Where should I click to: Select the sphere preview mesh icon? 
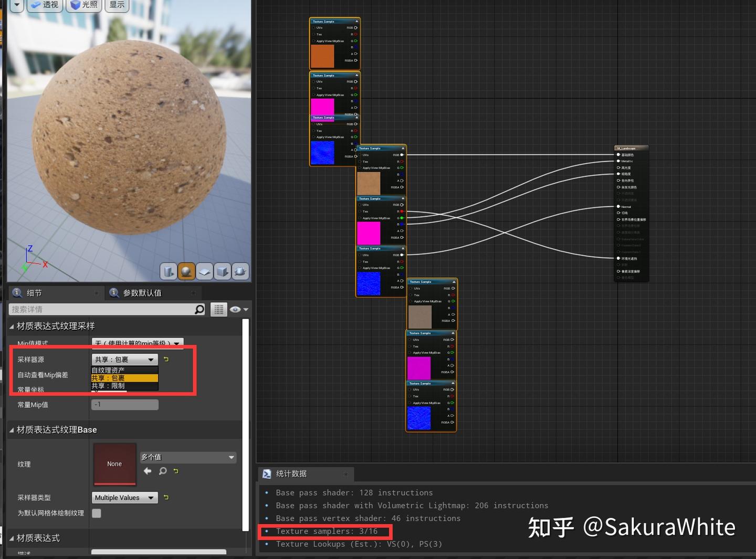[x=186, y=271]
